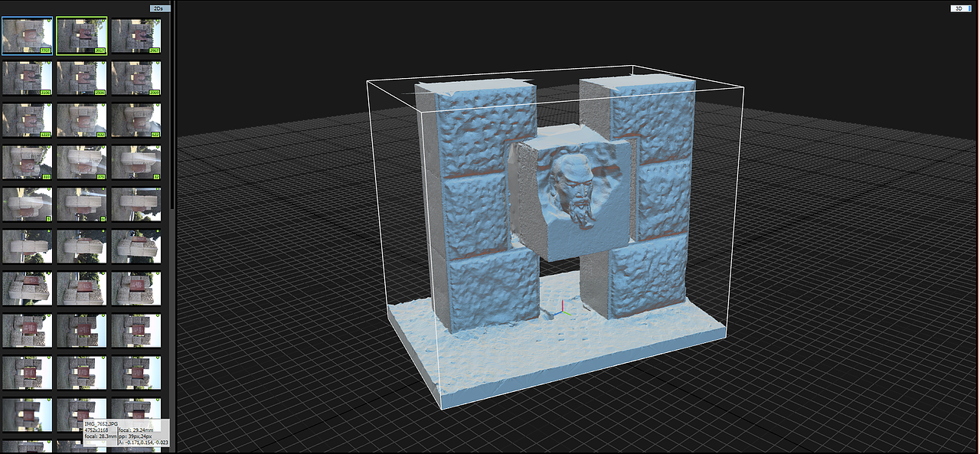Click a green count badge on a fourth-row thumbnail
Image resolution: width=980 pixels, height=454 pixels.
(47, 177)
